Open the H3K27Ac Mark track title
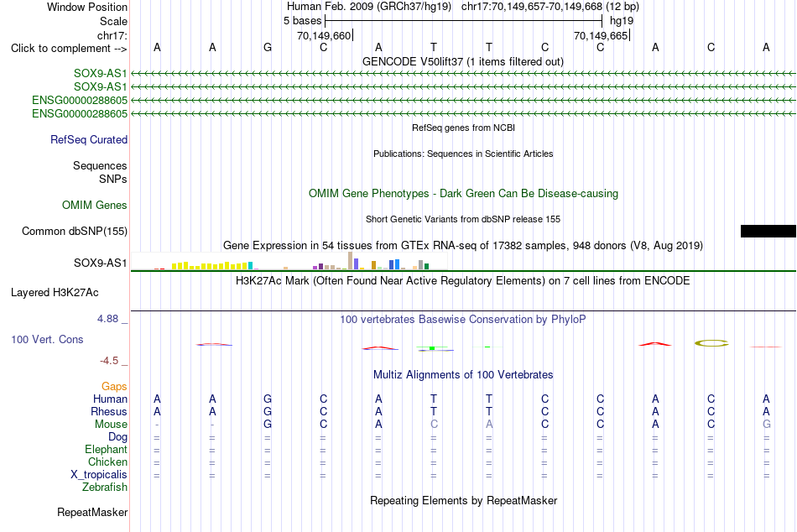 click(462, 281)
